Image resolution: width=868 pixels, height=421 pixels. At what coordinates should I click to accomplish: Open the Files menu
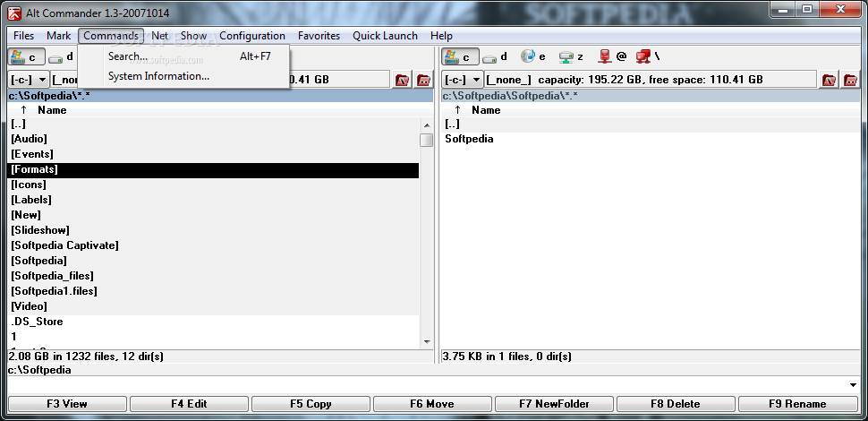(x=24, y=36)
